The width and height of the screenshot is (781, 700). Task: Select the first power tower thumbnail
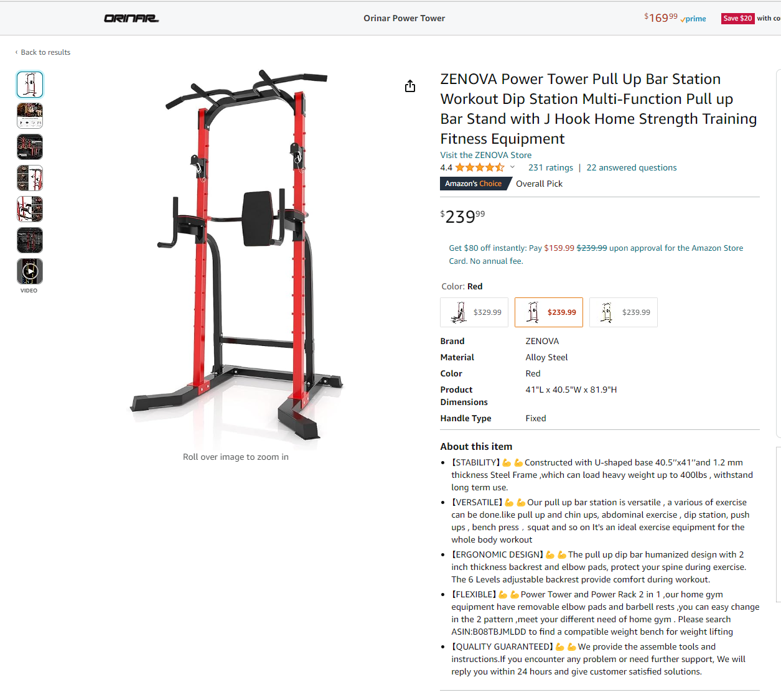(x=30, y=85)
